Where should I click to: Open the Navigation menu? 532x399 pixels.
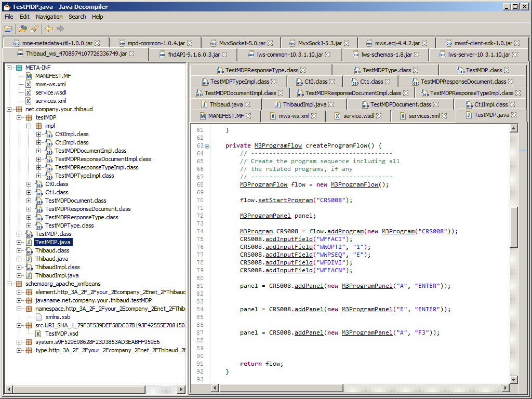tap(49, 17)
